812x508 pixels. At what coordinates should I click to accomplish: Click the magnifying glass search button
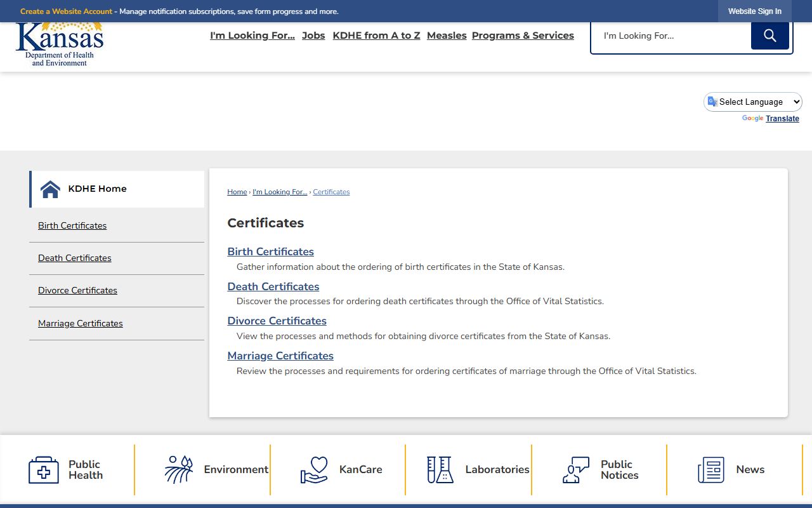(769, 36)
